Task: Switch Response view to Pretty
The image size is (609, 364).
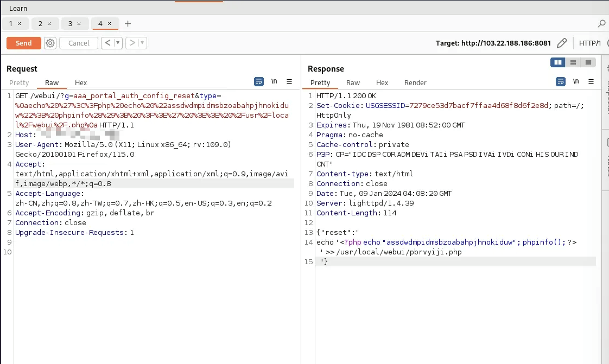Action: pyautogui.click(x=320, y=82)
